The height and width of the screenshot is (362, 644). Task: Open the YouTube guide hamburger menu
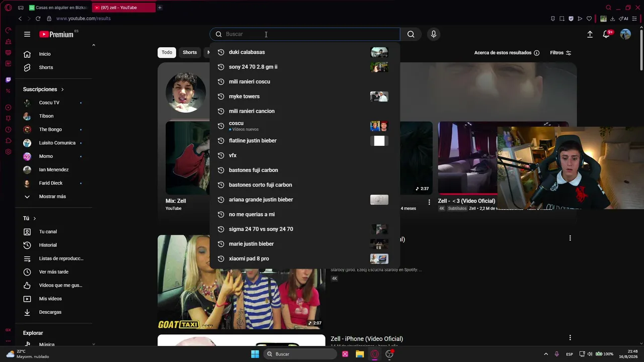click(x=27, y=34)
